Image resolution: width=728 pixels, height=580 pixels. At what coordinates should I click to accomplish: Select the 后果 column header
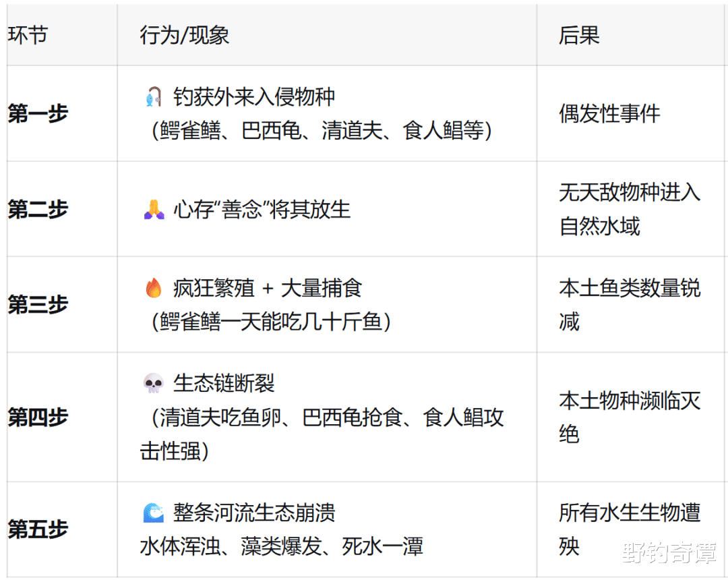point(579,35)
